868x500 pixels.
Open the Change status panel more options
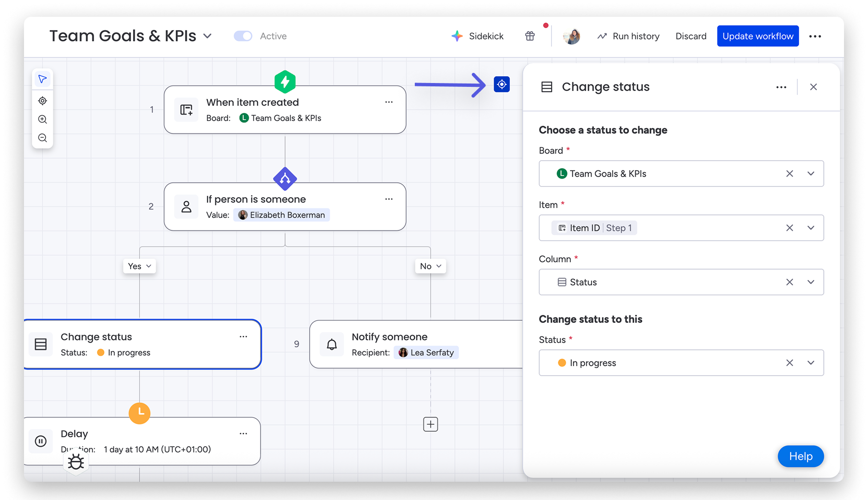pos(781,87)
